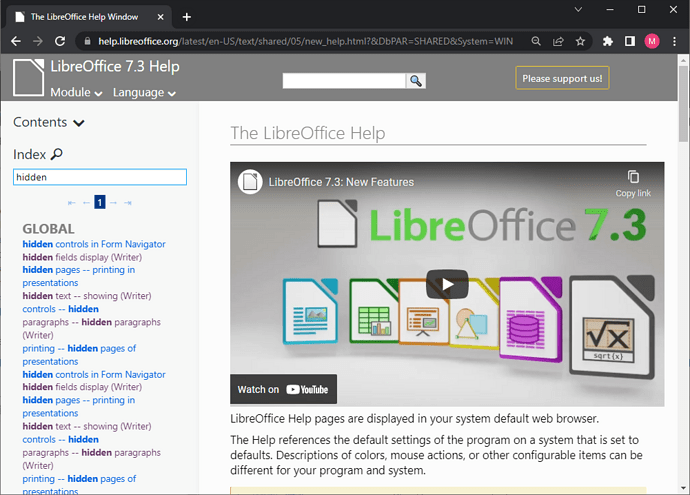Close the LibreOffice Help Window tab
The height and width of the screenshot is (495, 690).
[161, 17]
